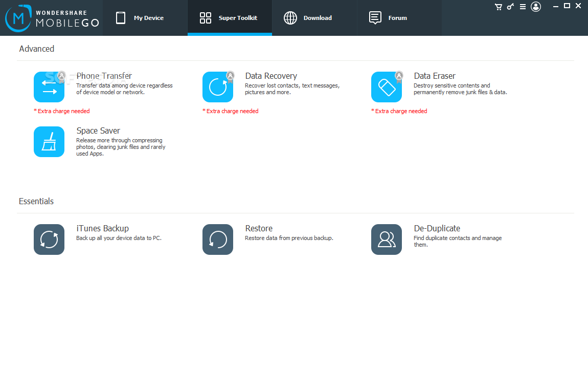The image size is (588, 392).
Task: Click the shopping cart icon
Action: click(499, 7)
